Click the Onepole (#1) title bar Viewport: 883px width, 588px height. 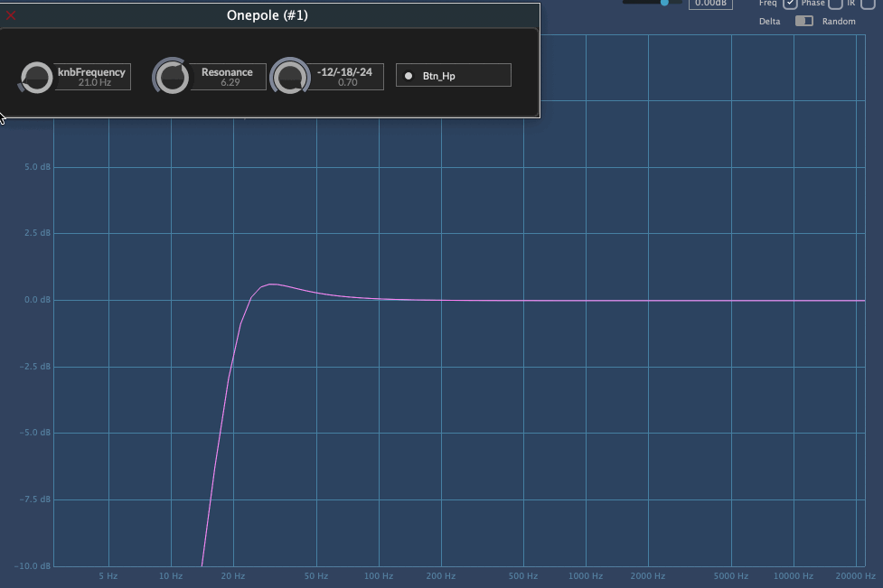click(x=268, y=15)
